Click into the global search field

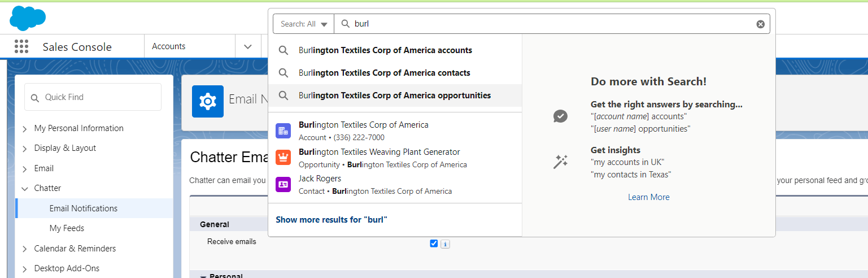click(553, 24)
